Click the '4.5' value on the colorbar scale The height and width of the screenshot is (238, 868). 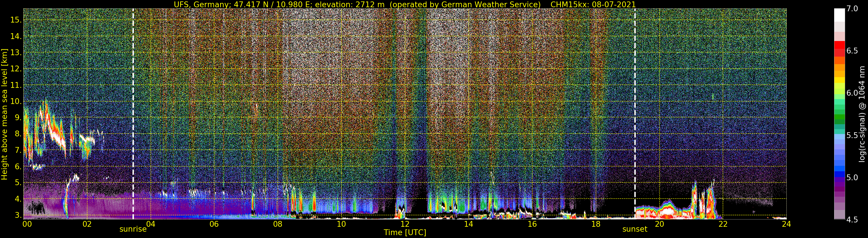pyautogui.click(x=852, y=220)
